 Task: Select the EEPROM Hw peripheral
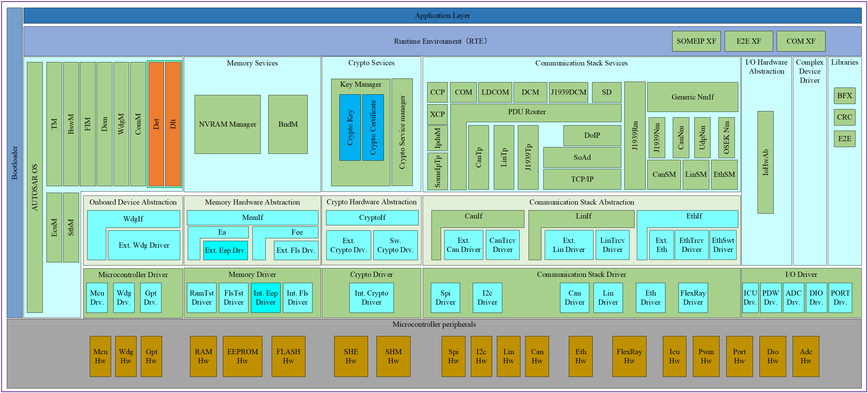click(x=242, y=356)
